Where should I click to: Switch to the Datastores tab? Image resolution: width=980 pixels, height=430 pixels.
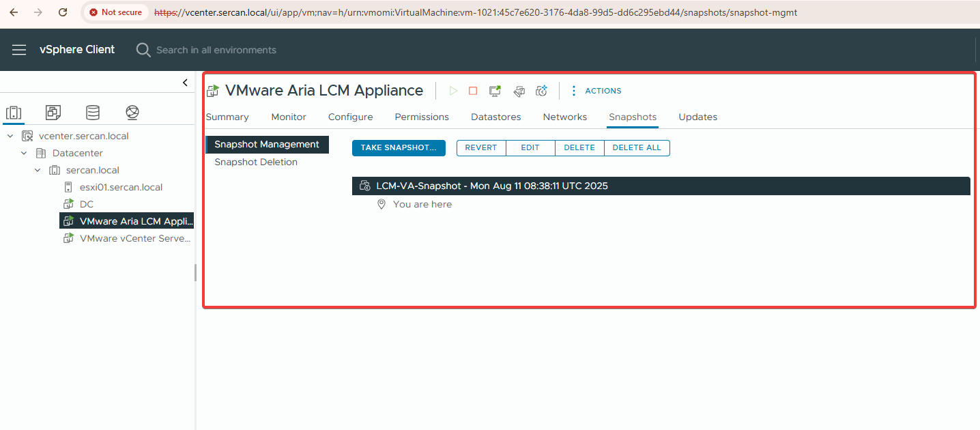[496, 117]
